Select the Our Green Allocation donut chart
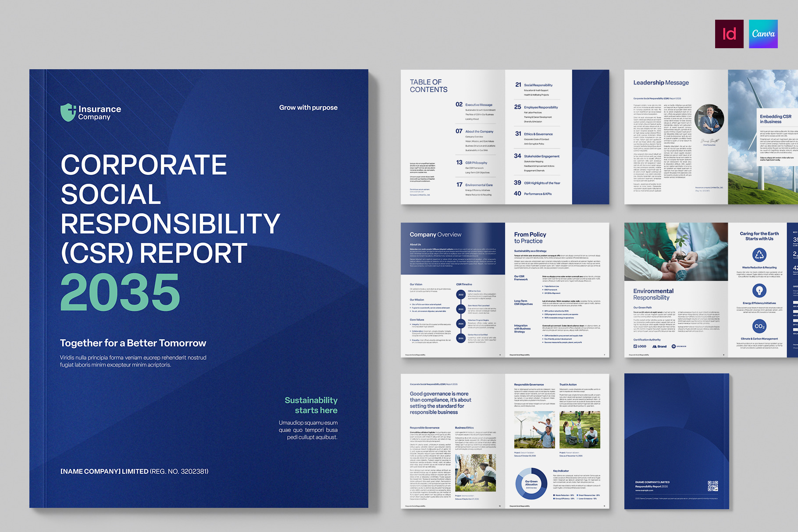Image resolution: width=798 pixels, height=532 pixels. (531, 483)
